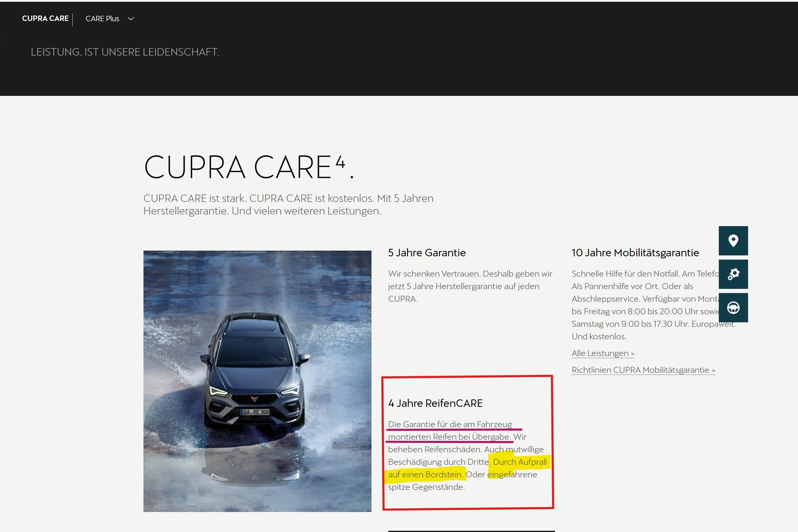Click the CUPRA car in water image

[257, 381]
